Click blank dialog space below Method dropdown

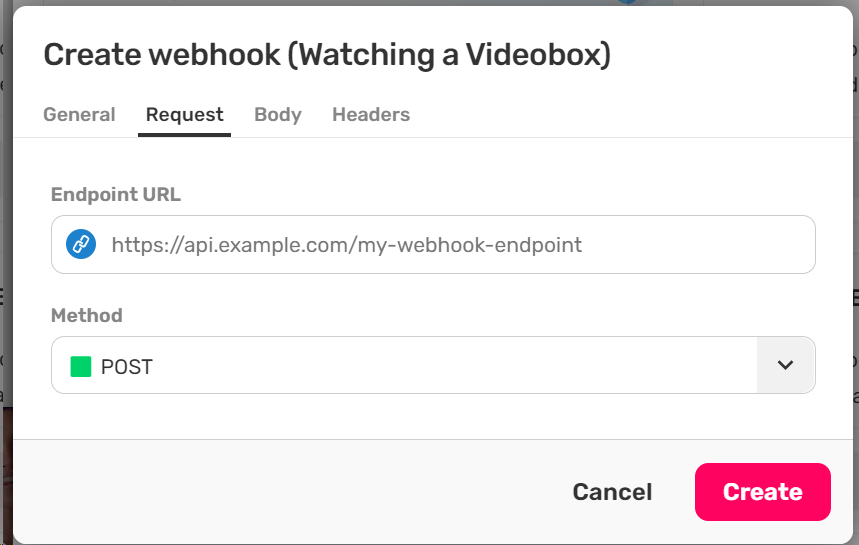tap(432, 416)
